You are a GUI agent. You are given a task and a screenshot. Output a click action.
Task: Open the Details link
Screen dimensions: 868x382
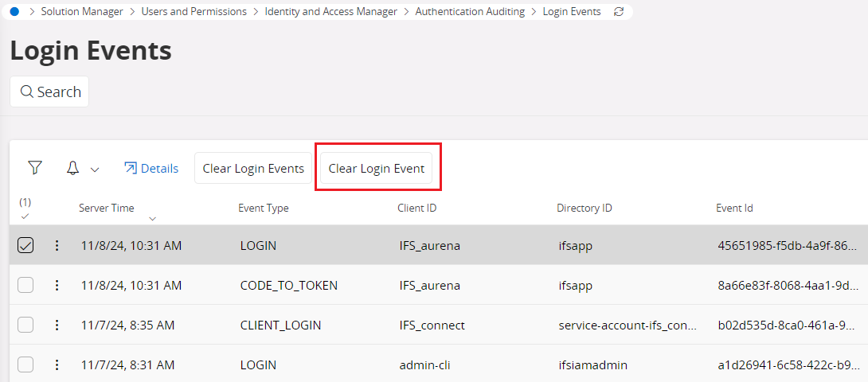[151, 169]
